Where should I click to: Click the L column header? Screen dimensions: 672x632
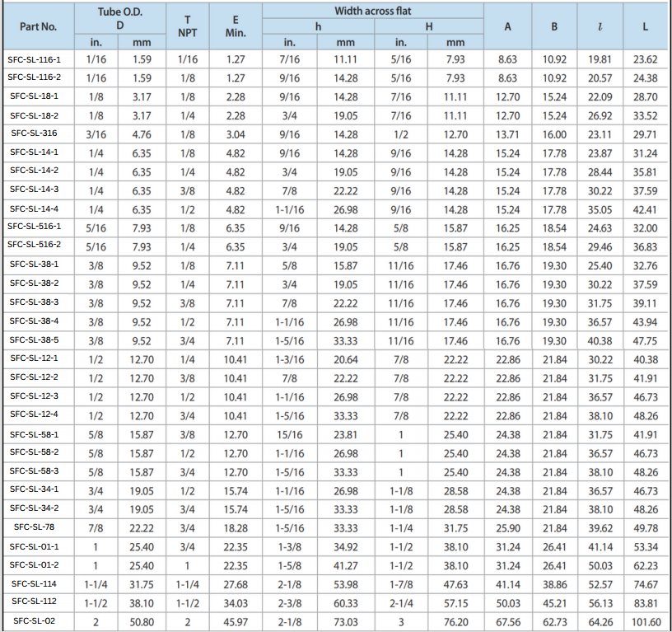coord(645,26)
